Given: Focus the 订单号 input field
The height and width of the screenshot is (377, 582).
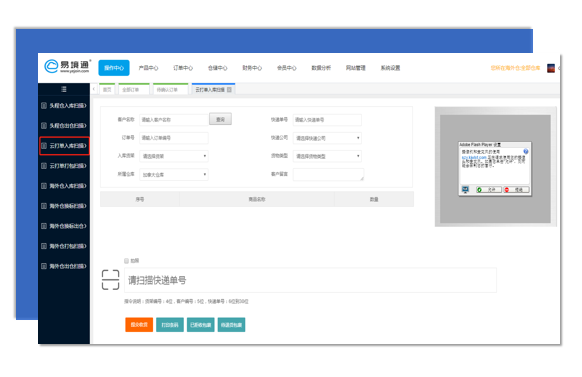Looking at the screenshot, I should click(x=174, y=138).
